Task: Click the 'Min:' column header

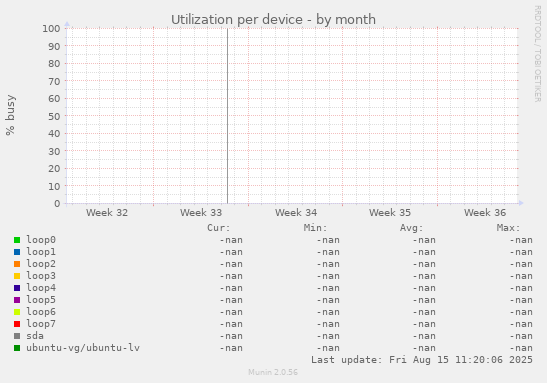Action: [x=315, y=228]
